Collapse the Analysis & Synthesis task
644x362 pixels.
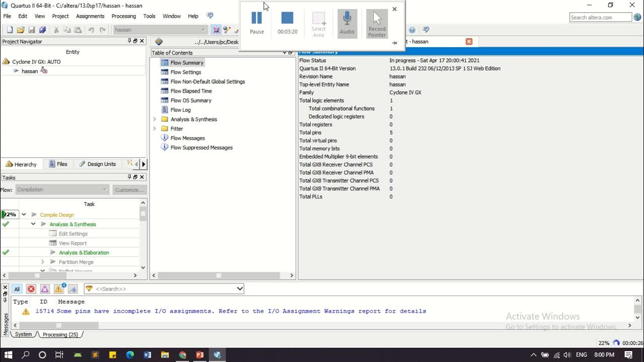[33, 224]
